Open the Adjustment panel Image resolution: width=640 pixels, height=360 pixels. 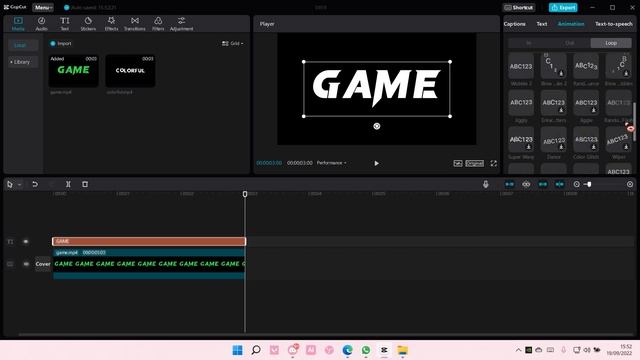coord(182,23)
